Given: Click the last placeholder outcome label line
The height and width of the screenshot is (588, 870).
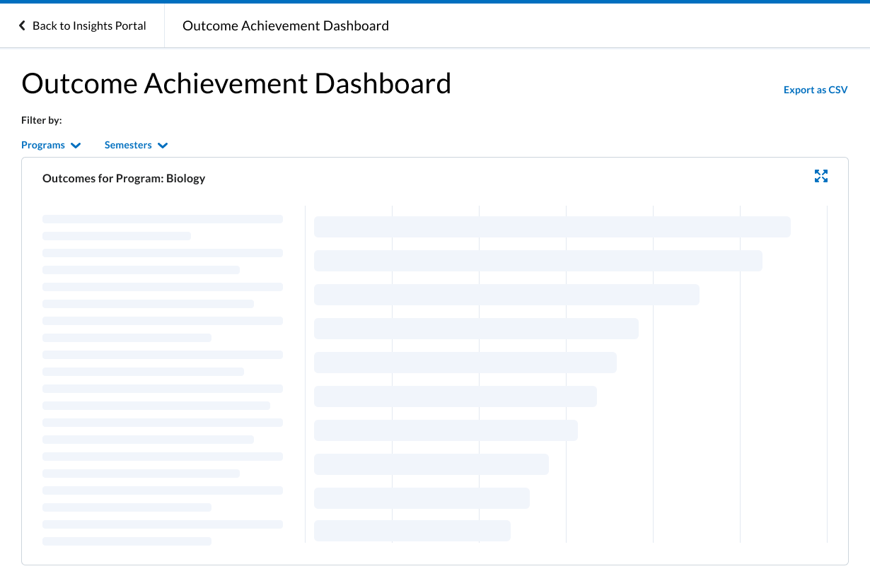Looking at the screenshot, I should 127,541.
